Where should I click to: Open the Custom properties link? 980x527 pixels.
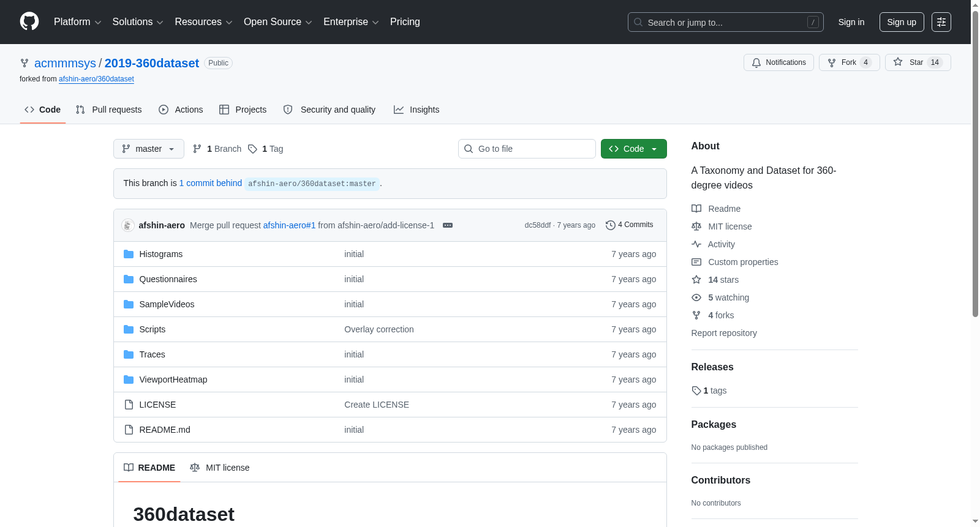point(735,262)
